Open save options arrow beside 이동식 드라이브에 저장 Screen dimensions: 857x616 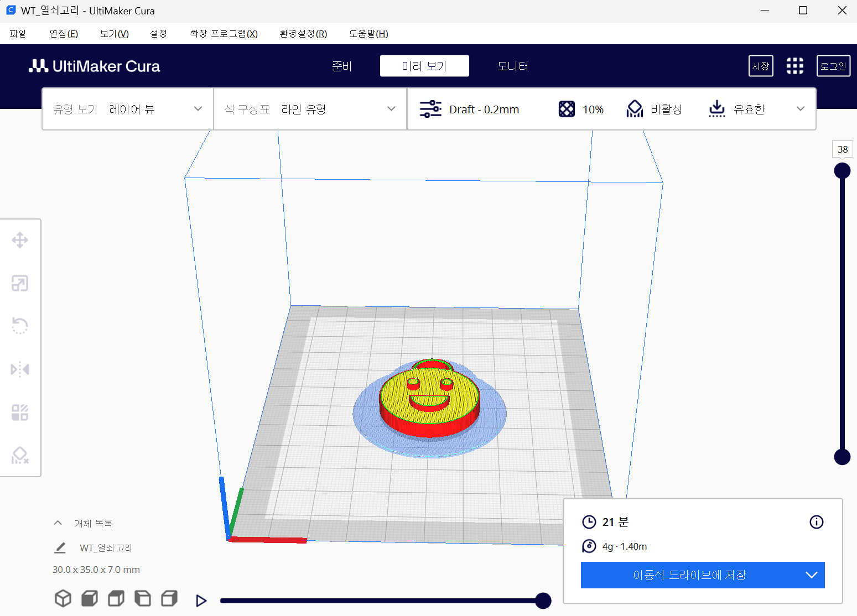pos(812,575)
